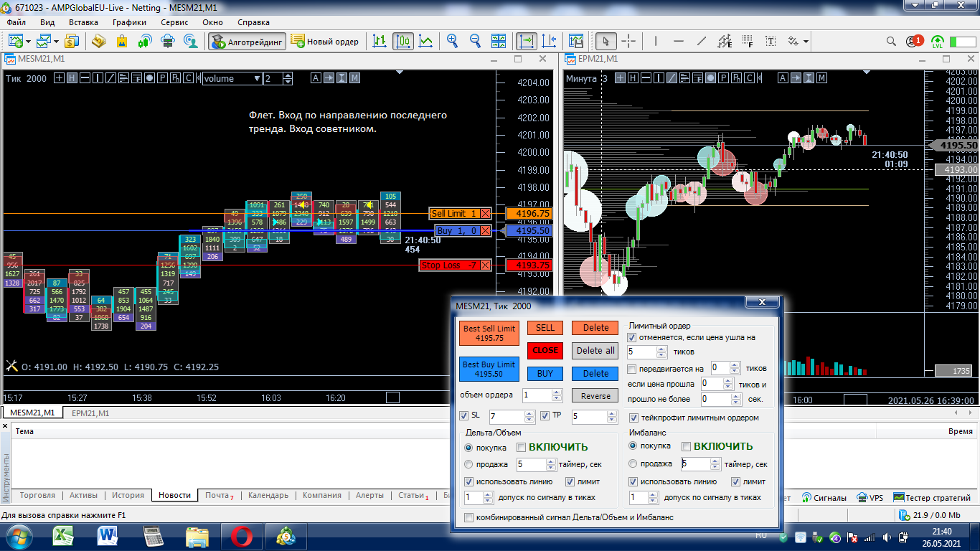Viewport: 980px width, 551px height.
Task: Switch to candlestick chart type icon
Action: coord(402,42)
